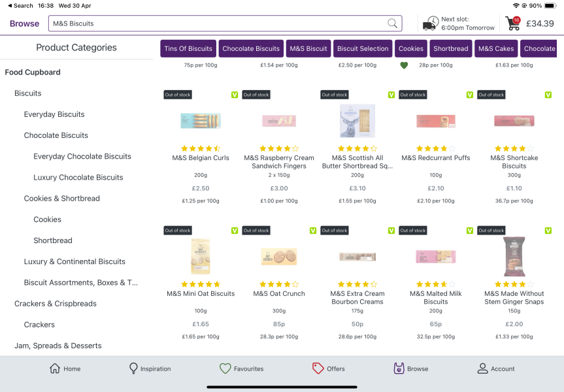Open the Biscuits category
564x392 pixels.
point(27,93)
